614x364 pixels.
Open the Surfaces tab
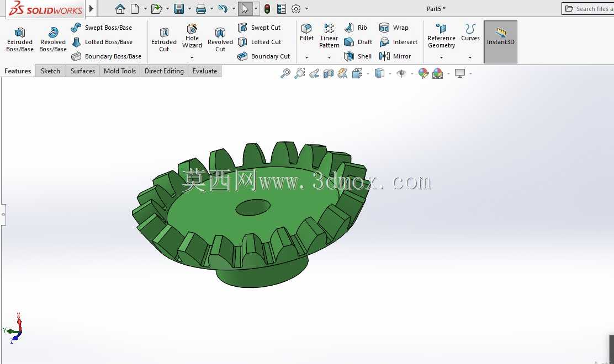(x=83, y=71)
